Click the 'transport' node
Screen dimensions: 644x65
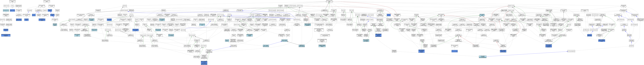pos(131,15)
